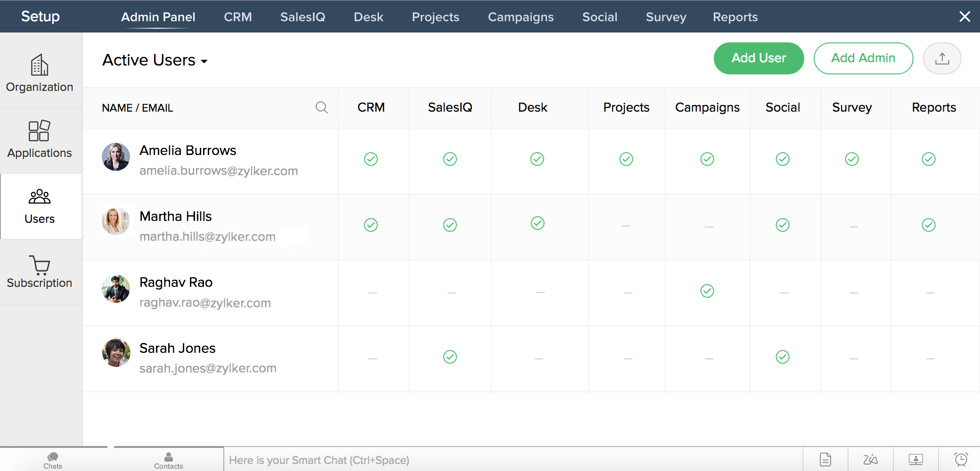Click Sarah Jones' avatar
Screen dimensions: 980x471
pyautogui.click(x=116, y=353)
